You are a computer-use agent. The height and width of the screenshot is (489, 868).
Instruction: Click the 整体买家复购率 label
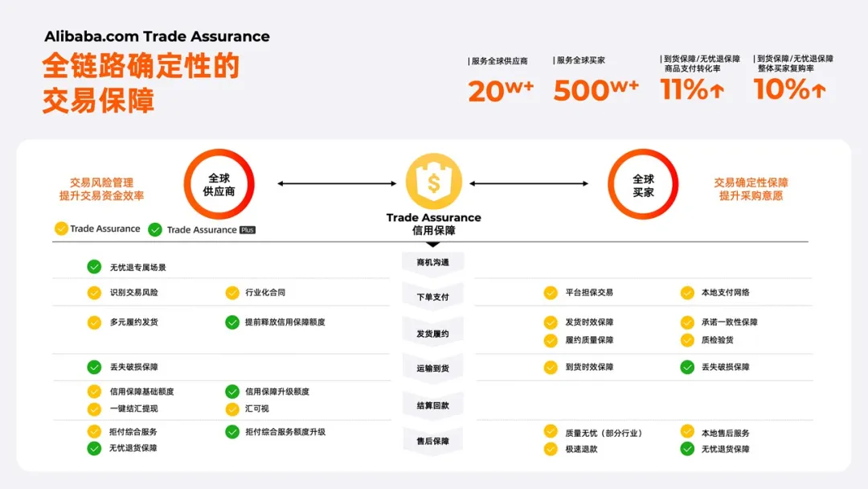tap(785, 68)
